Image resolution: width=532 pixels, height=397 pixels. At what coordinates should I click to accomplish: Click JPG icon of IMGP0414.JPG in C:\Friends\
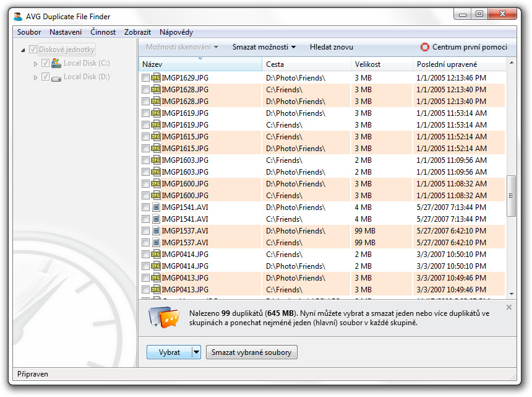(156, 255)
